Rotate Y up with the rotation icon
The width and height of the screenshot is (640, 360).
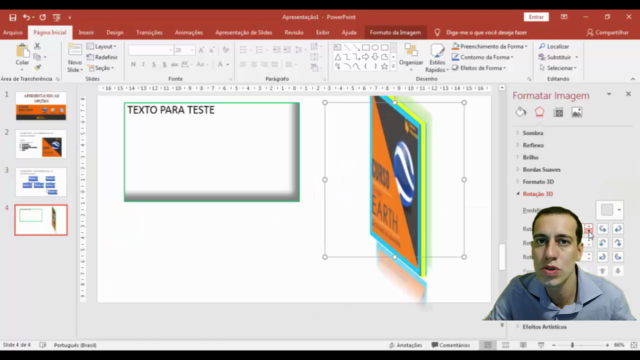point(602,243)
